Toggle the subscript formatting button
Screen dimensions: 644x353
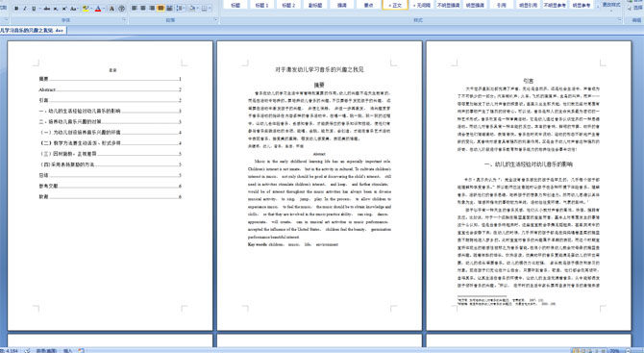coord(56,9)
